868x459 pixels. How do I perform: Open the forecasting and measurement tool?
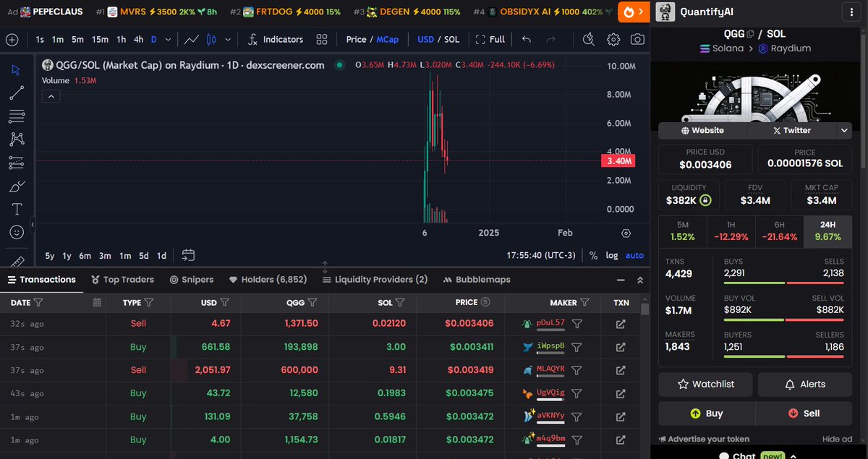[17, 163]
